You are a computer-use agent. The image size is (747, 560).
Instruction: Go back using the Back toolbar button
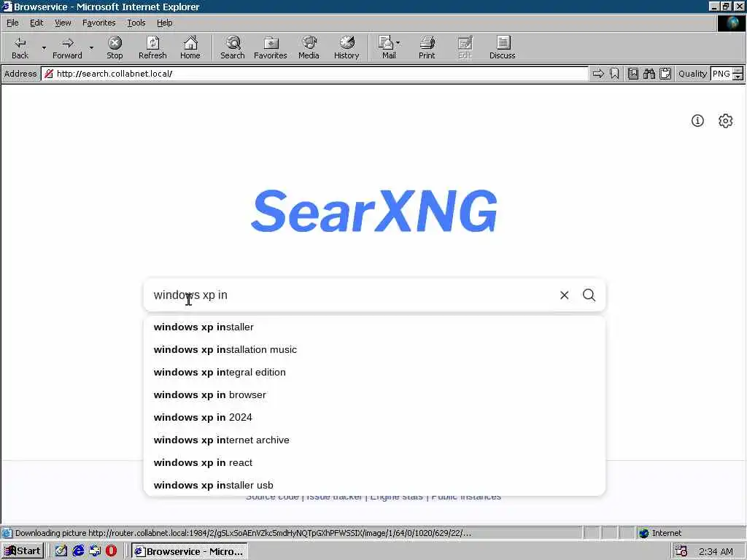tap(20, 47)
